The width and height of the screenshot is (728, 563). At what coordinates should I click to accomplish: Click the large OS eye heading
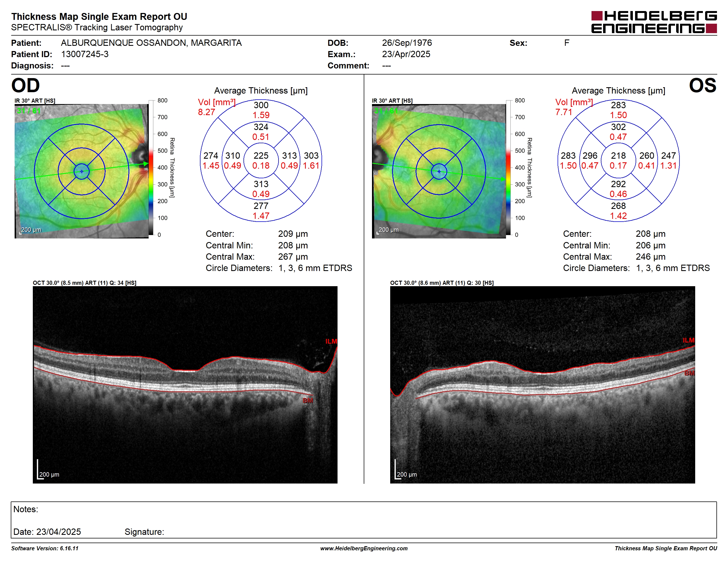point(703,85)
